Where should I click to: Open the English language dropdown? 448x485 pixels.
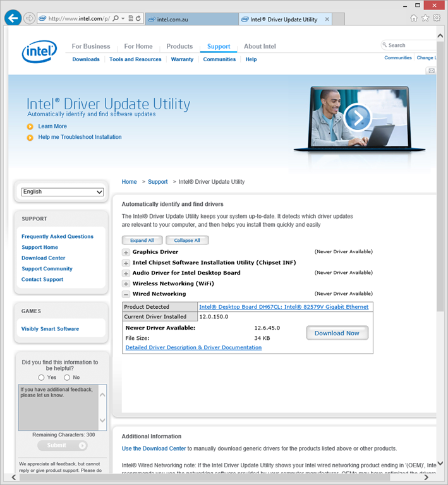tap(62, 191)
